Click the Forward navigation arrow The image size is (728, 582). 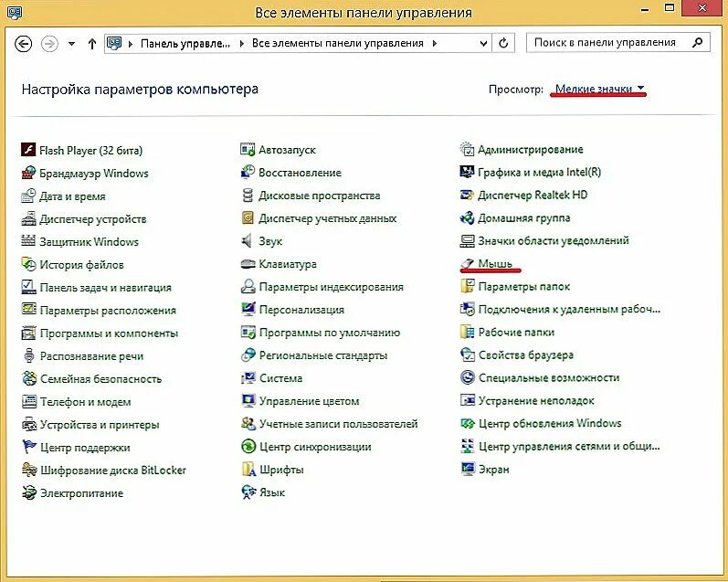49,44
